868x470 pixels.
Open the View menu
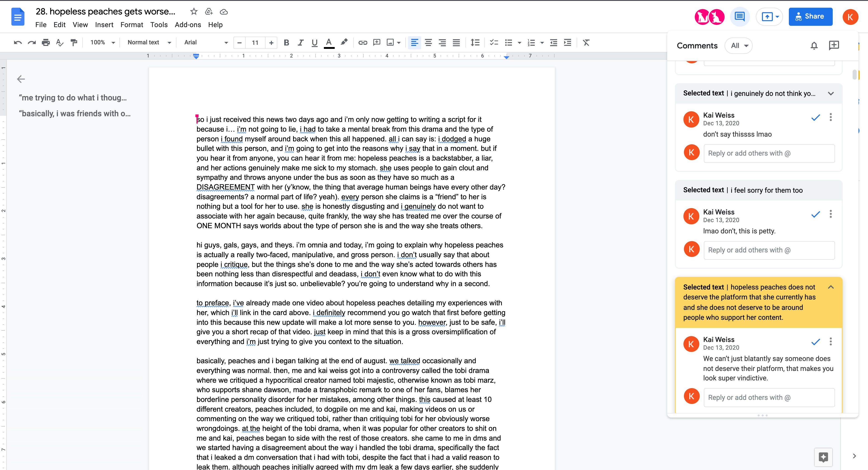point(80,25)
